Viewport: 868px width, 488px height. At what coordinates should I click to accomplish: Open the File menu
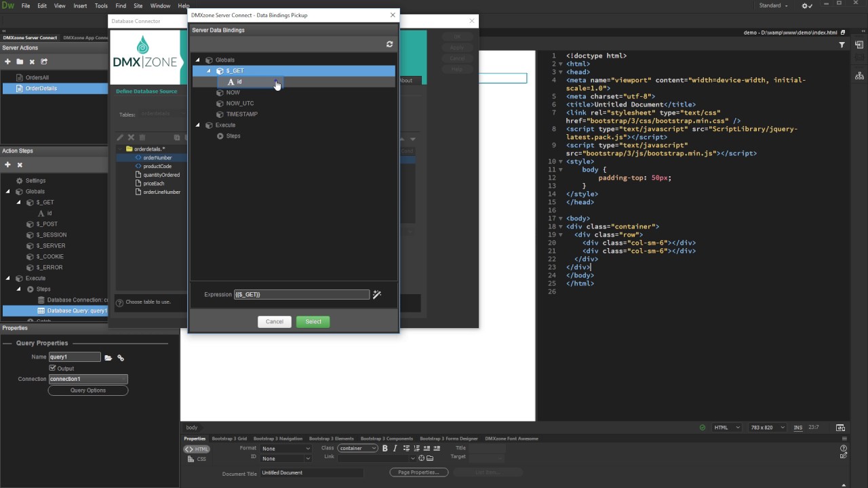[x=26, y=5]
